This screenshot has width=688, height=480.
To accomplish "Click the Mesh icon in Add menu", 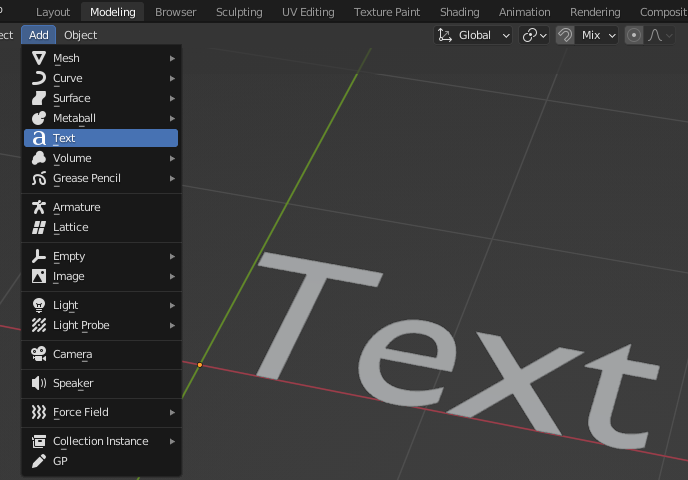I will [39, 58].
